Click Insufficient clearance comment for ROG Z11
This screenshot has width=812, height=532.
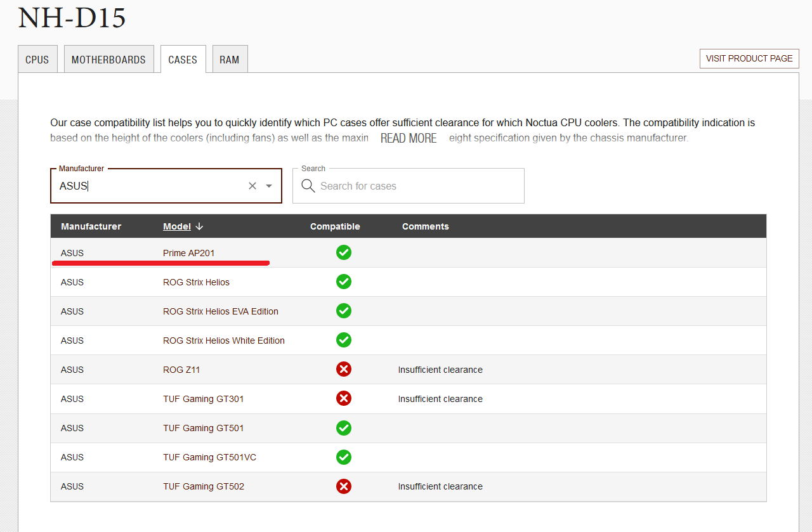click(x=440, y=370)
